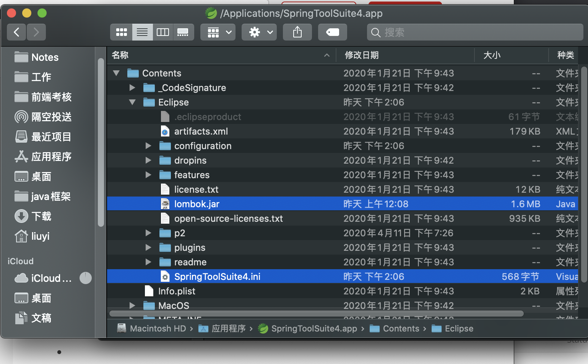Click Eclipse in path bar
The height and width of the screenshot is (364, 588).
click(453, 328)
